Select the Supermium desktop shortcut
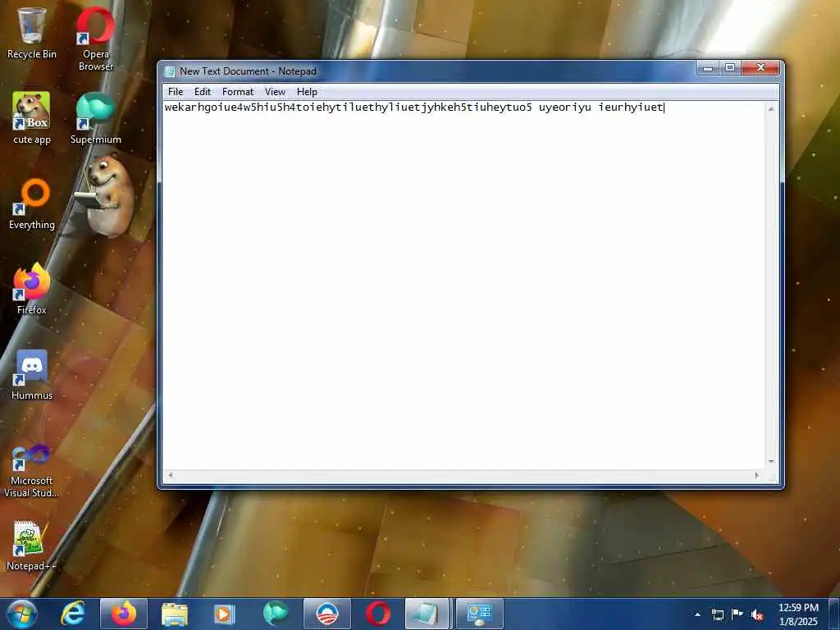This screenshot has height=630, width=840. (x=95, y=118)
